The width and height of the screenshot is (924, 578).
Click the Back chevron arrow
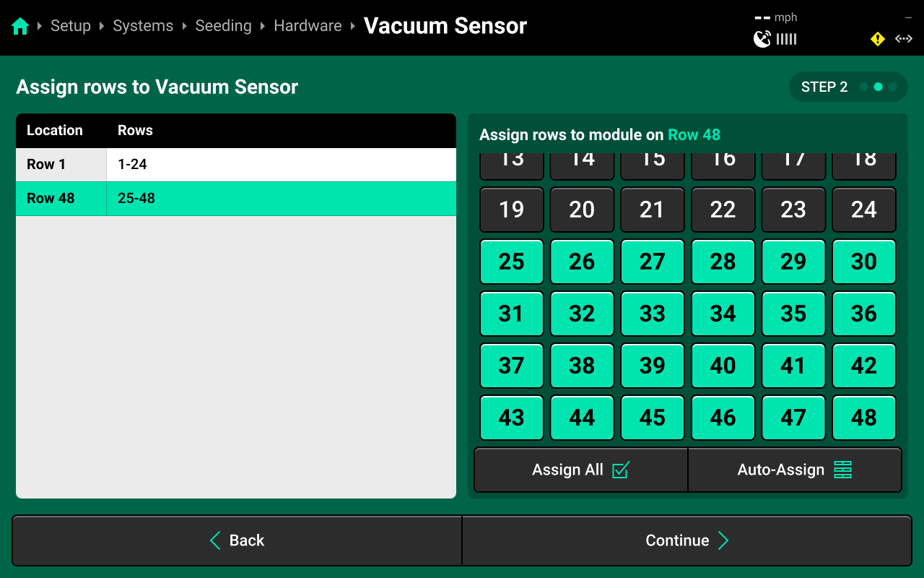pos(215,540)
